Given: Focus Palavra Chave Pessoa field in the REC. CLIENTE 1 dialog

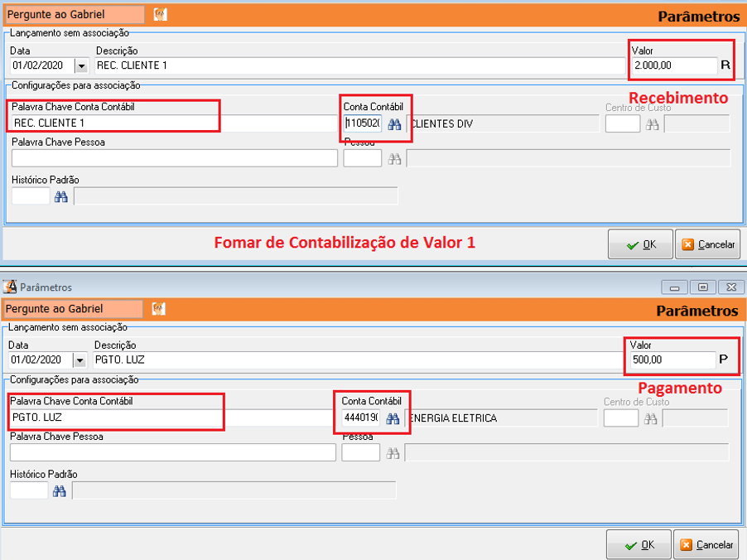Looking at the screenshot, I should coord(175,158).
